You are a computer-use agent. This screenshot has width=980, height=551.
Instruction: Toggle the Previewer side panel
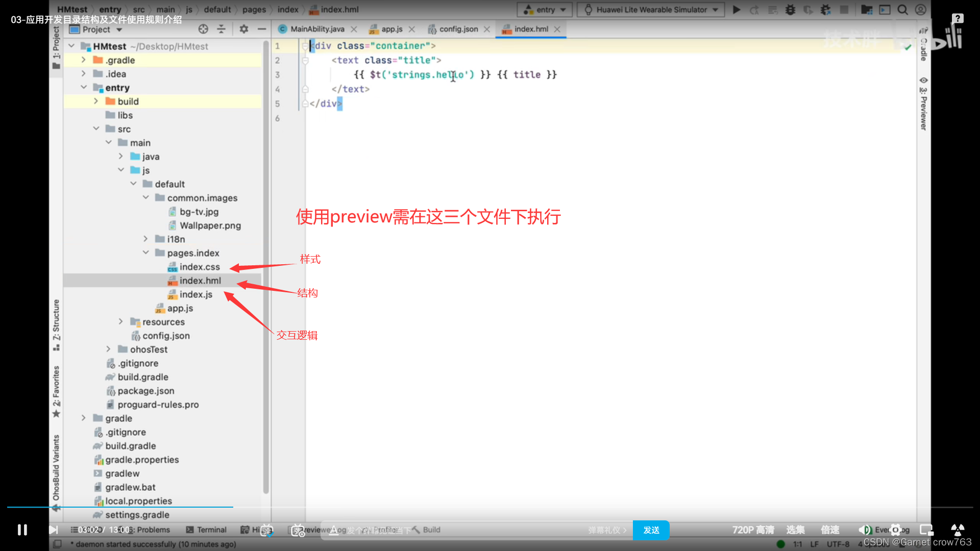pyautogui.click(x=923, y=104)
